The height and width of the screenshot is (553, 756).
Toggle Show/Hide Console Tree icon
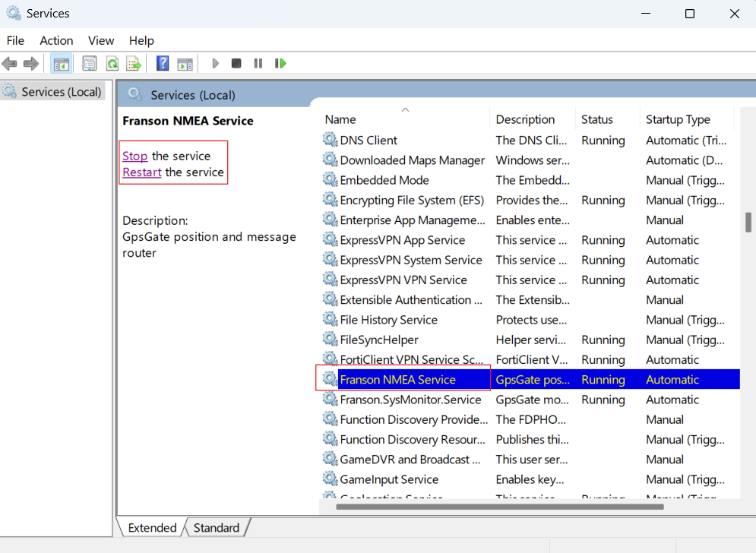coord(62,63)
